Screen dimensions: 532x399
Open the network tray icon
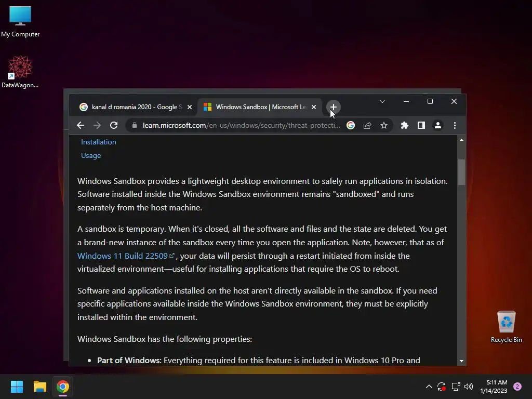click(x=456, y=387)
